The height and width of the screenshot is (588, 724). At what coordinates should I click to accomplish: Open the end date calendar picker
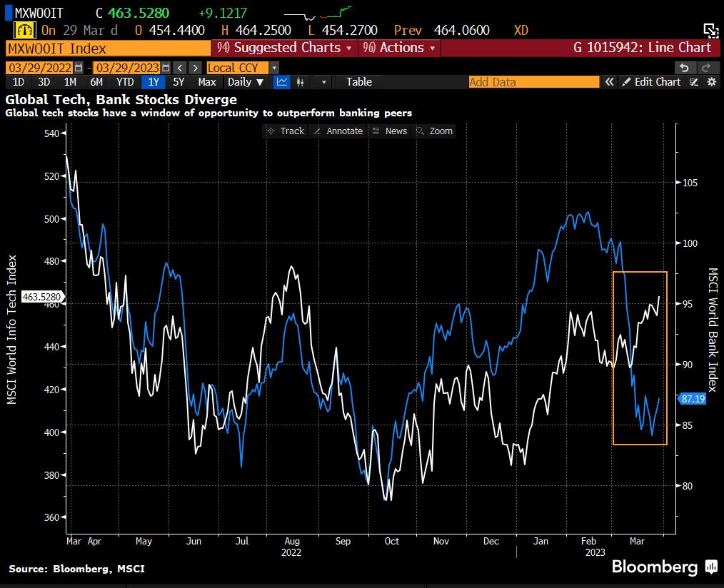(x=166, y=68)
